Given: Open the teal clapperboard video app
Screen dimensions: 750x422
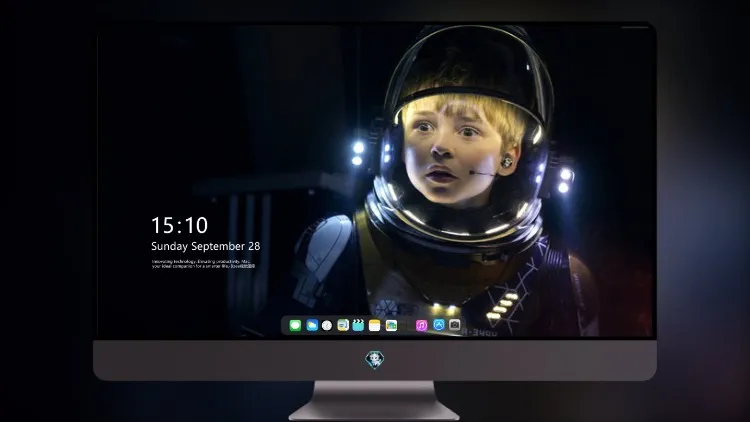Looking at the screenshot, I should (358, 326).
